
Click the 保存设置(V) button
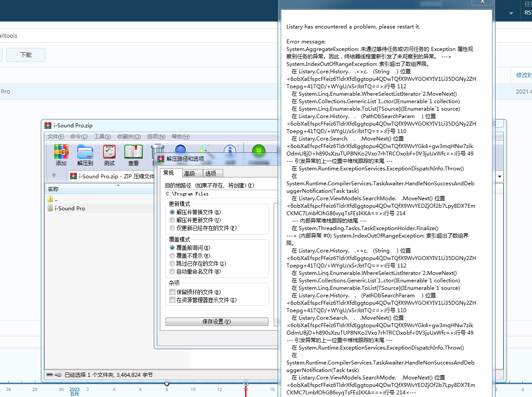pos(217,321)
